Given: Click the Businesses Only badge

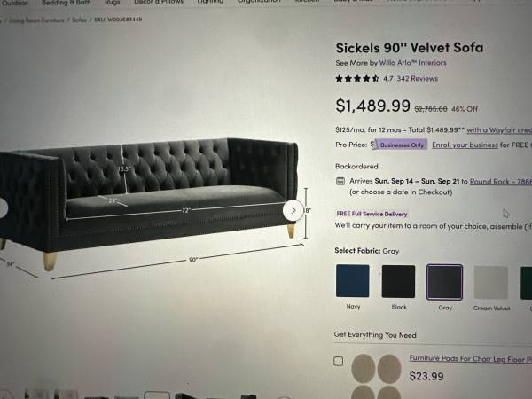Looking at the screenshot, I should pos(402,145).
